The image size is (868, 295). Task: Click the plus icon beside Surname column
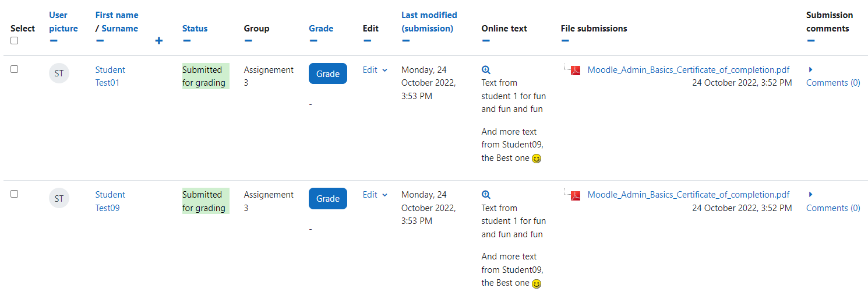tap(158, 41)
